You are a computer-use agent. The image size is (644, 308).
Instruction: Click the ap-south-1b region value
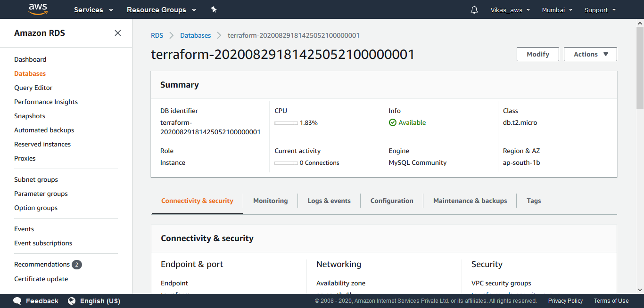coord(521,162)
